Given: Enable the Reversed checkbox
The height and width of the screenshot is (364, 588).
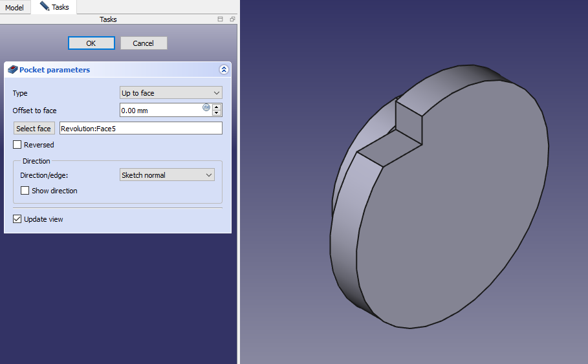Looking at the screenshot, I should (17, 145).
